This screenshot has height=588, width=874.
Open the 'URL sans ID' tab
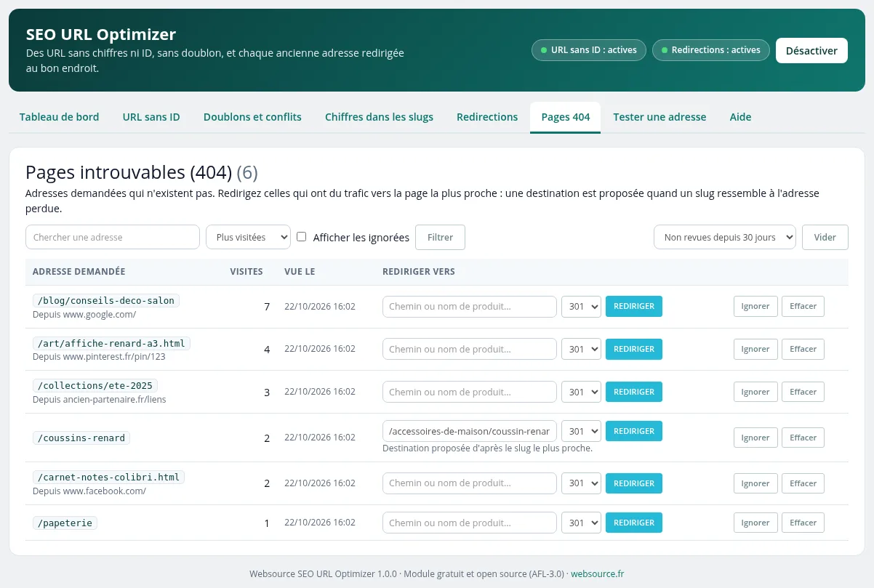coord(151,117)
